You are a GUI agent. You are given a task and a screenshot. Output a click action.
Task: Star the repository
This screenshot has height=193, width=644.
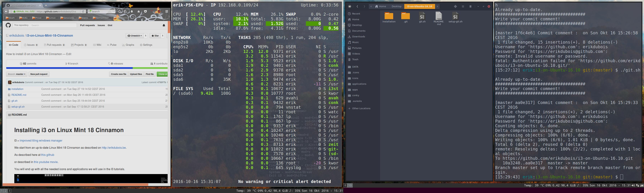(x=155, y=36)
